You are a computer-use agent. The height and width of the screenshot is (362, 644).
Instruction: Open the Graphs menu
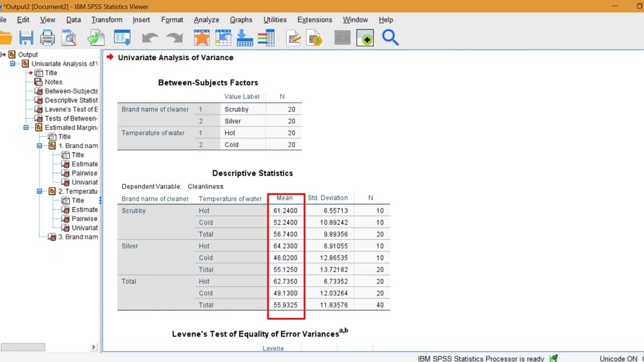coord(241,20)
